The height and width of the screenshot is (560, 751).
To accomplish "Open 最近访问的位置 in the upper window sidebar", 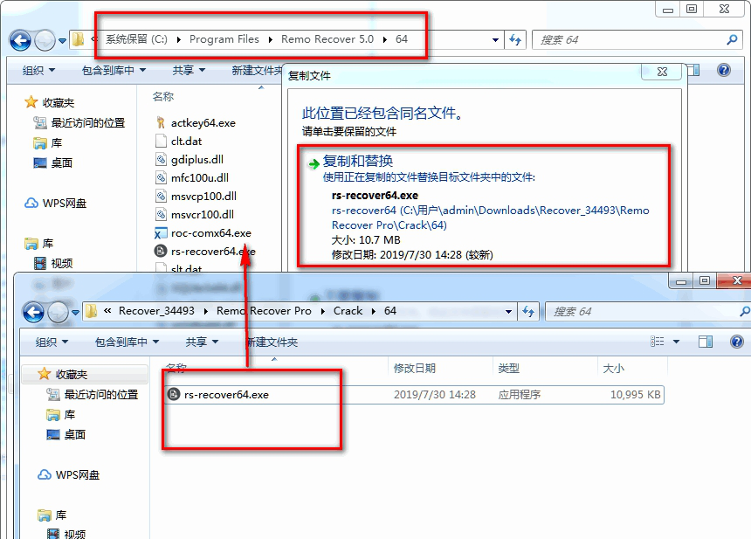I will (x=87, y=123).
